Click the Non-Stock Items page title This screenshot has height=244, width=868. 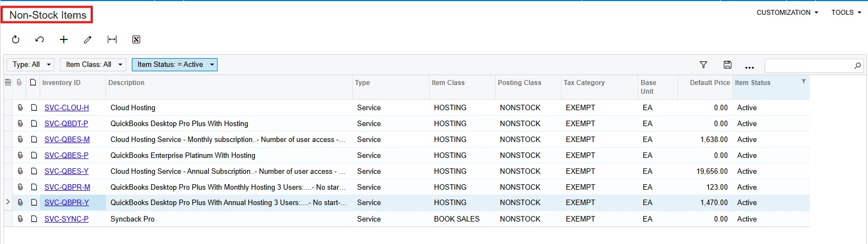[x=48, y=15]
